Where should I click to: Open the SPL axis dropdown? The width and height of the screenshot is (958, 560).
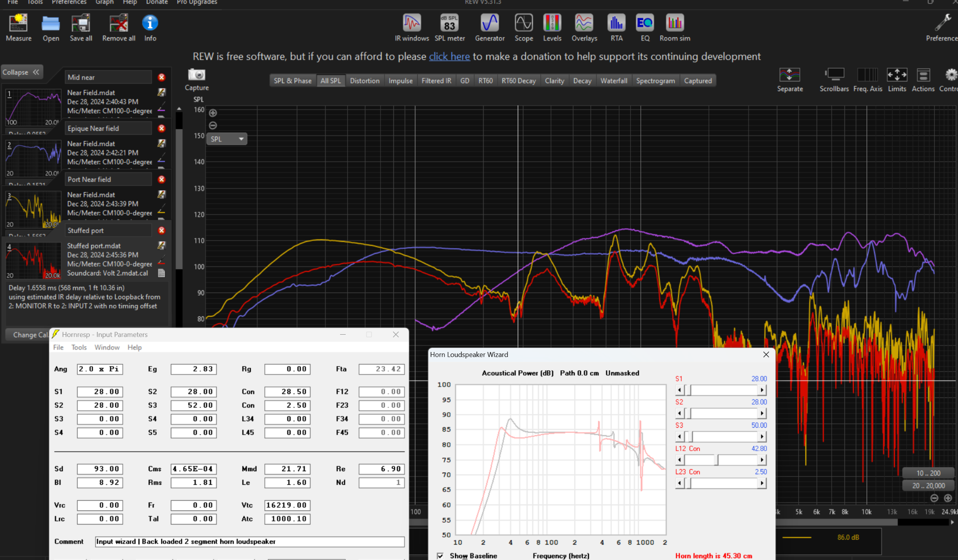pyautogui.click(x=227, y=139)
